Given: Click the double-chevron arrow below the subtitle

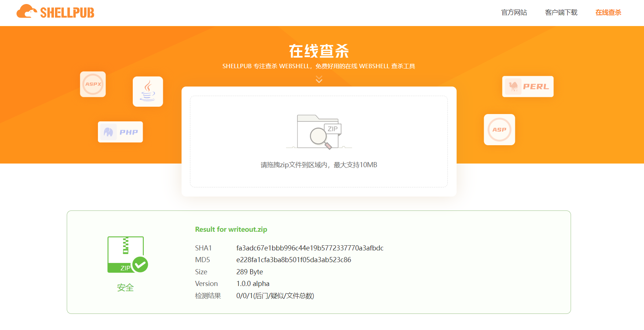Looking at the screenshot, I should (x=318, y=79).
